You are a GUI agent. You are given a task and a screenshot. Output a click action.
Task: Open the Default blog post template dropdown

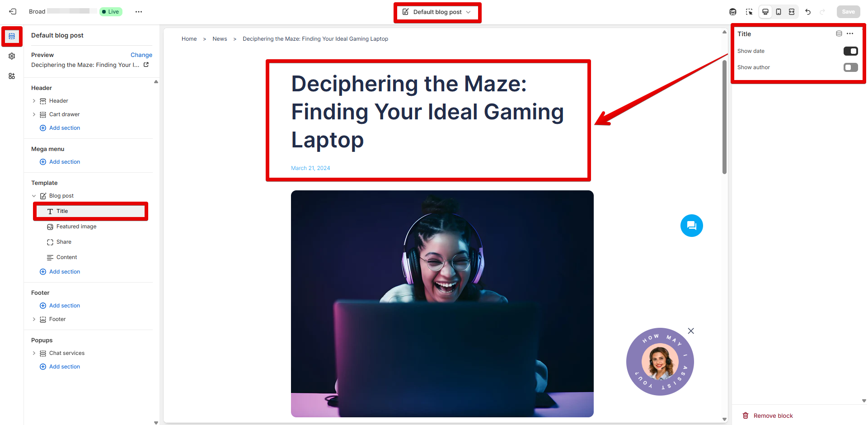(x=437, y=12)
